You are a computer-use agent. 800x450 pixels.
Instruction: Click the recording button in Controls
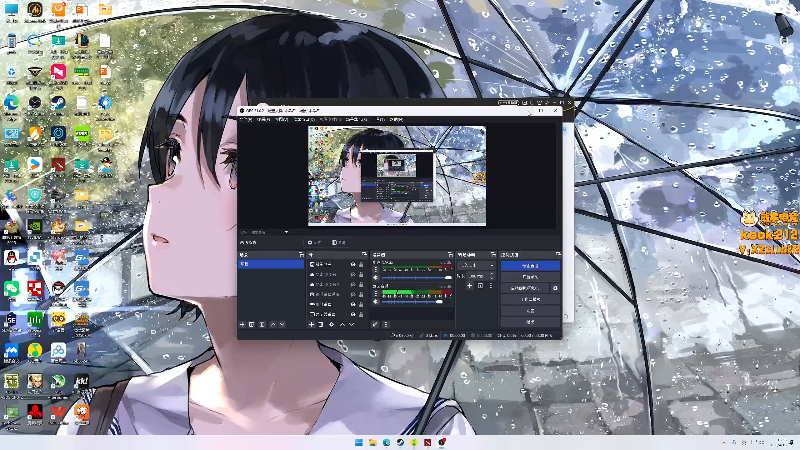pos(530,277)
